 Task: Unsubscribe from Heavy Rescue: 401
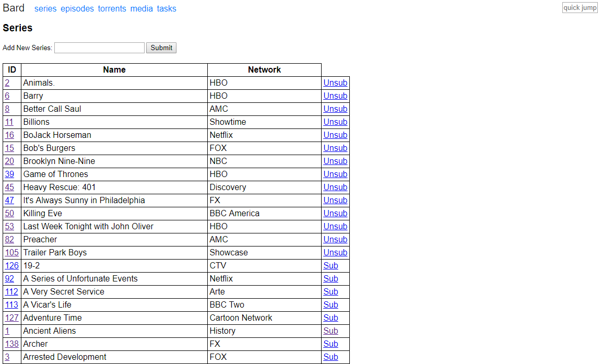click(x=335, y=187)
